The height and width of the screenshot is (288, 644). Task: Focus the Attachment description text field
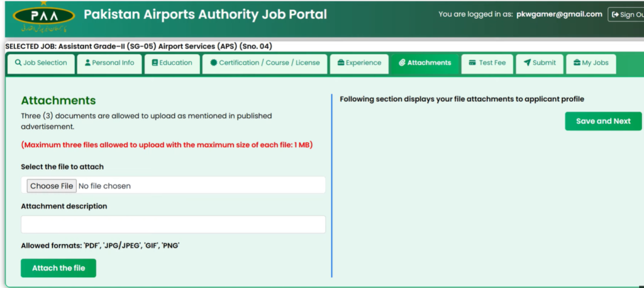tap(173, 224)
